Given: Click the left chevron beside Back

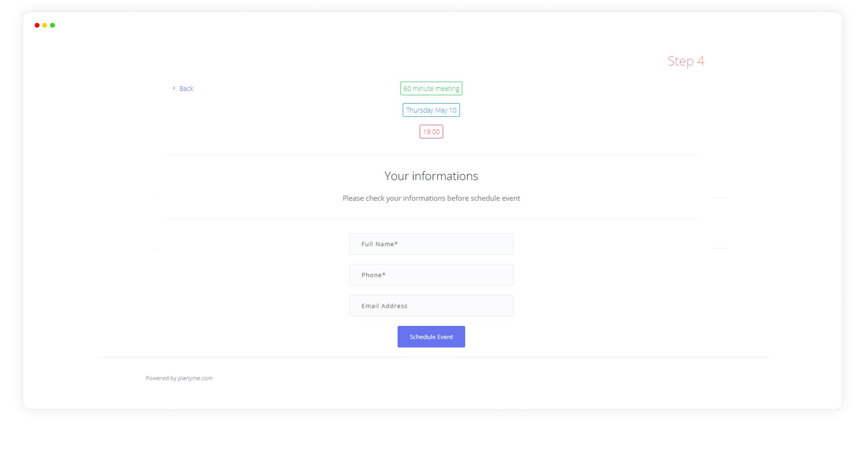Looking at the screenshot, I should pyautogui.click(x=174, y=88).
